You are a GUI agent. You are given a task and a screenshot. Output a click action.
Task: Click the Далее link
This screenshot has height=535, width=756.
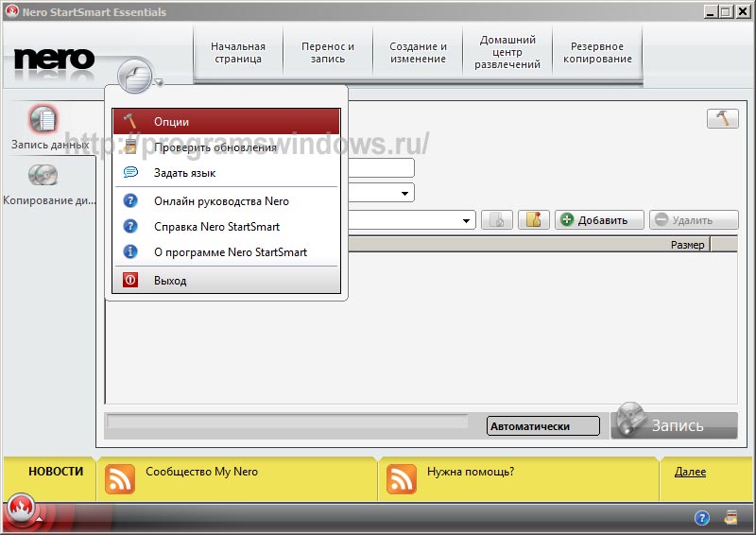click(x=690, y=472)
